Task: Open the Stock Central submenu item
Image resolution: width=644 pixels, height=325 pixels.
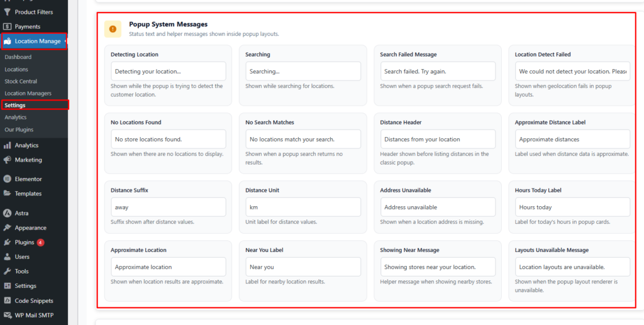Action: pos(21,81)
